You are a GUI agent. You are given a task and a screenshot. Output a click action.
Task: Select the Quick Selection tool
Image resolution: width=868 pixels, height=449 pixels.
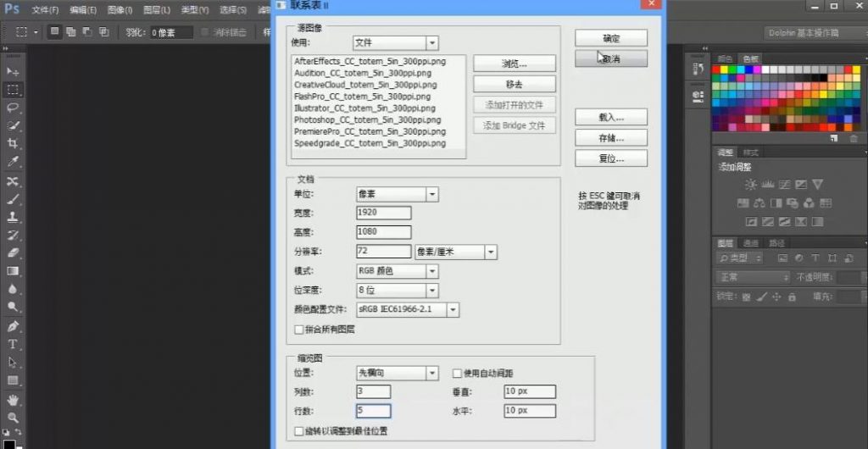[x=13, y=125]
